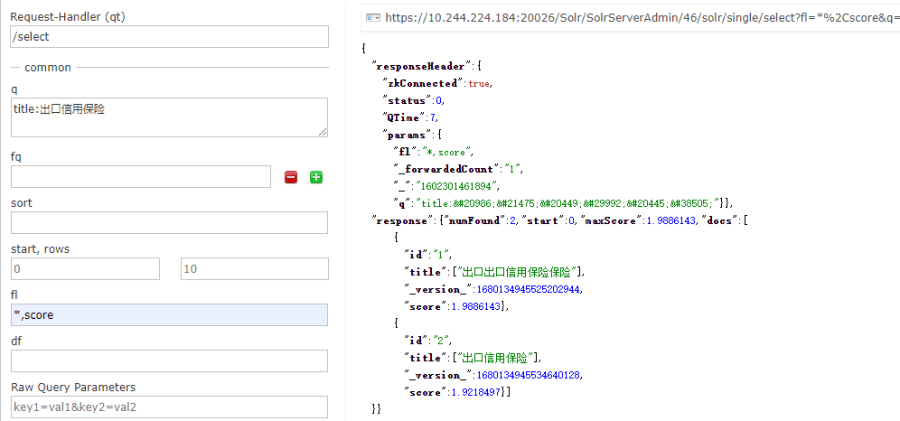900x421 pixels.
Task: Click the start field showing 0
Action: coord(85,269)
